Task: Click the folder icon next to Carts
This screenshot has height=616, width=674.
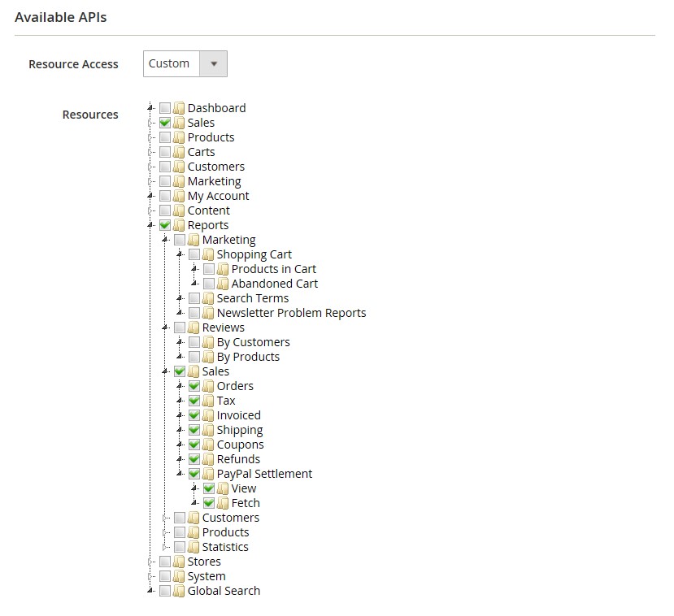Action: 179,152
